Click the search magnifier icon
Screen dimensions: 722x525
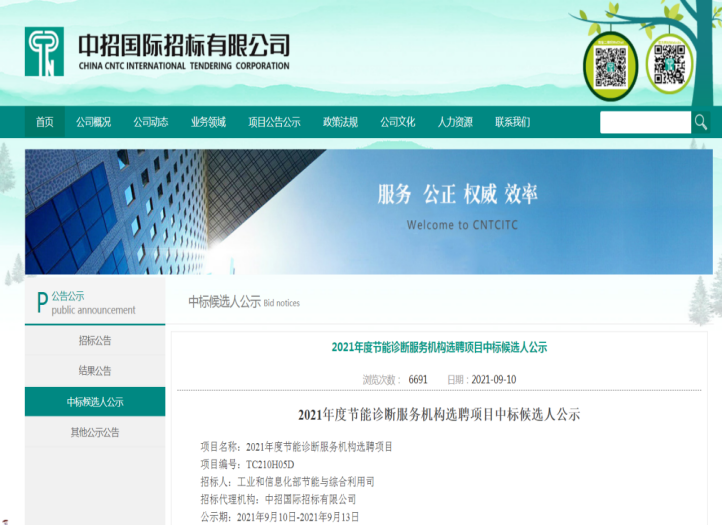pyautogui.click(x=701, y=122)
